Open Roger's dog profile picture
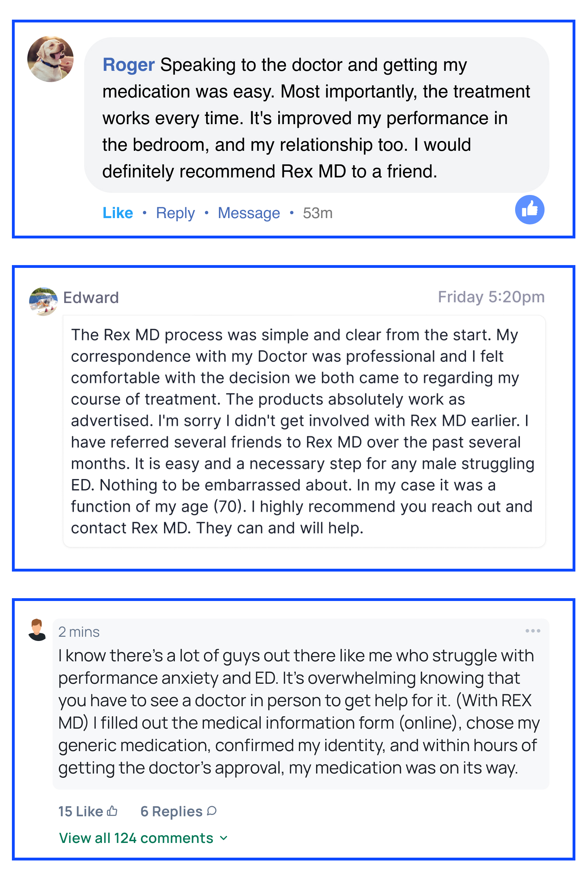Screen dimensions: 588x878 tap(50, 59)
